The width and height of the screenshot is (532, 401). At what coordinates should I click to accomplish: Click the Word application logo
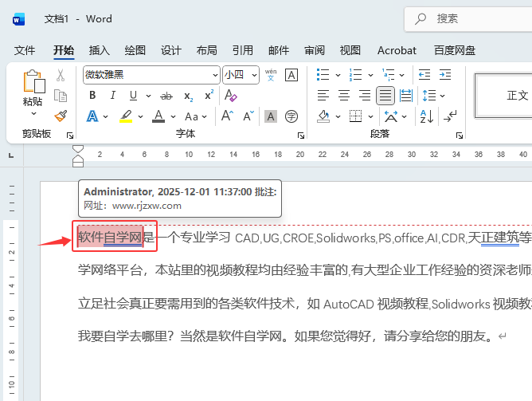[18, 19]
